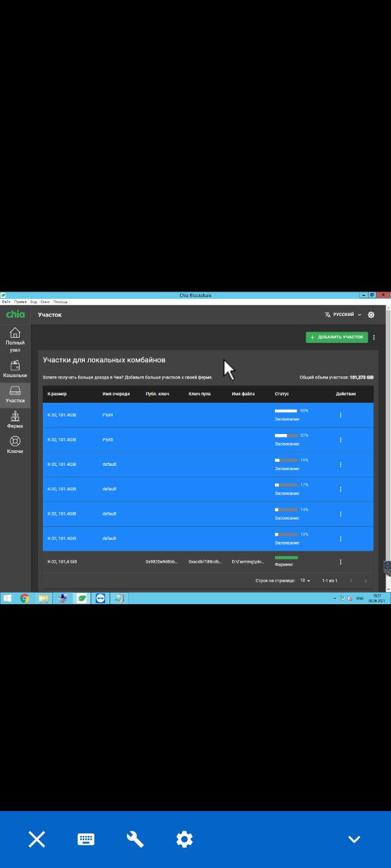
Task: Open the action menu for the 17% default plot
Action: 340,489
